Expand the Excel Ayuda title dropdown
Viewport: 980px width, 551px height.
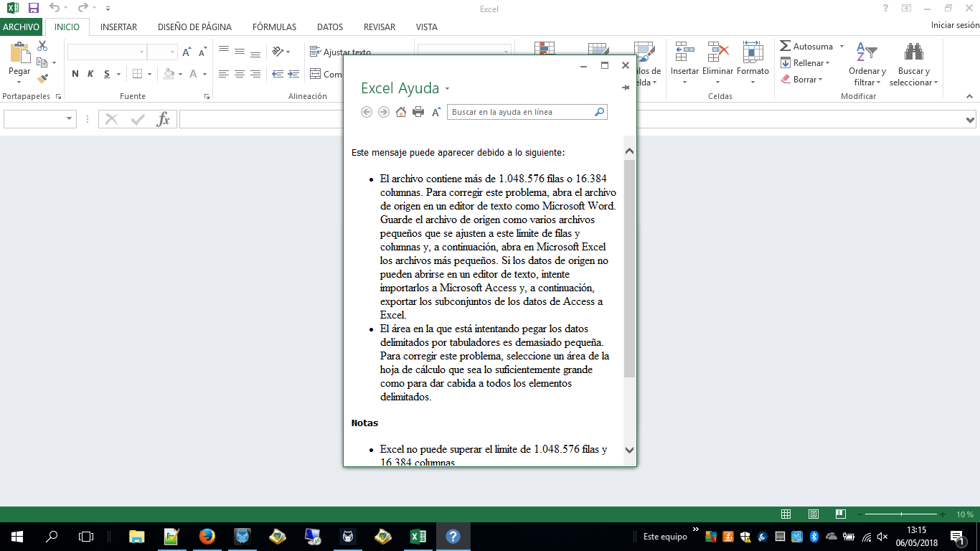[x=447, y=89]
